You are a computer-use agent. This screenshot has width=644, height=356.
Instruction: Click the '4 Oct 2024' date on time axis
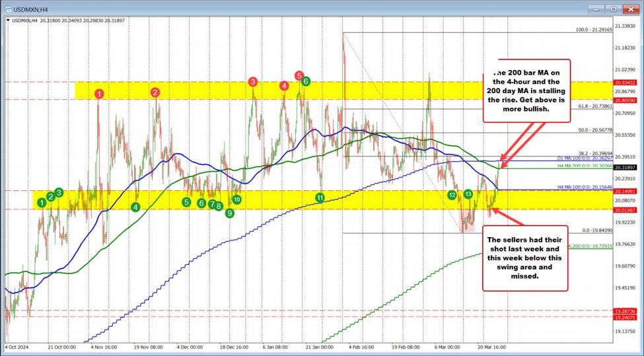(x=17, y=346)
